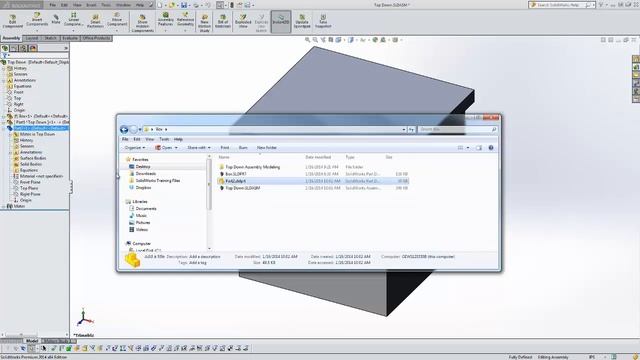Open the Organize dropdown in Explorer
Image resolution: width=640 pixels, height=360 pixels.
pyautogui.click(x=135, y=148)
